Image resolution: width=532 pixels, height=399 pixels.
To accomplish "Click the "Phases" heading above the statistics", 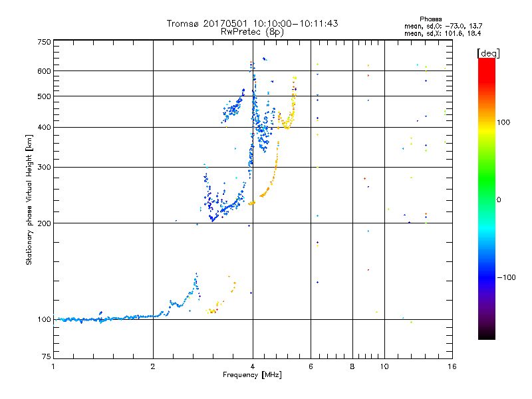I will pyautogui.click(x=430, y=19).
